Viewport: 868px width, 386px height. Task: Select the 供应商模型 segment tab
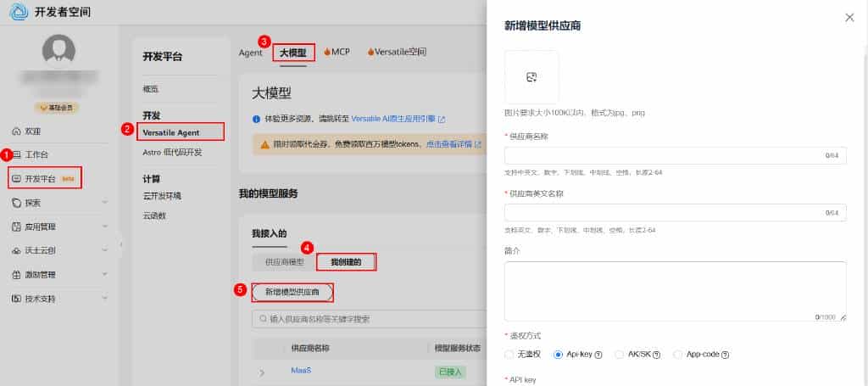pyautogui.click(x=285, y=262)
